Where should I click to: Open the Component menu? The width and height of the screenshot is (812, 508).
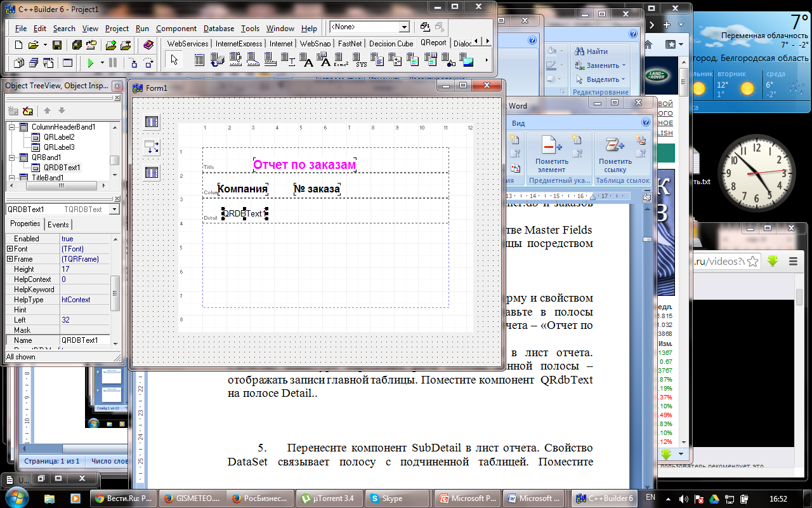pos(176,29)
